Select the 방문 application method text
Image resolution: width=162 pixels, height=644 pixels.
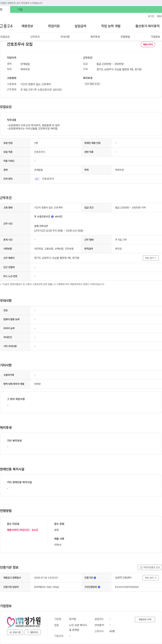pos(56,530)
